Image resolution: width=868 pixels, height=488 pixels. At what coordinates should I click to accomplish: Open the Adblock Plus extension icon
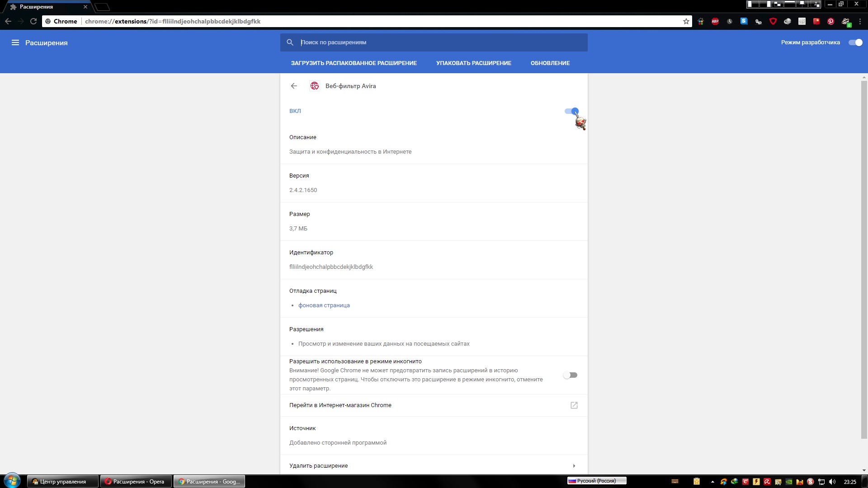coord(715,21)
